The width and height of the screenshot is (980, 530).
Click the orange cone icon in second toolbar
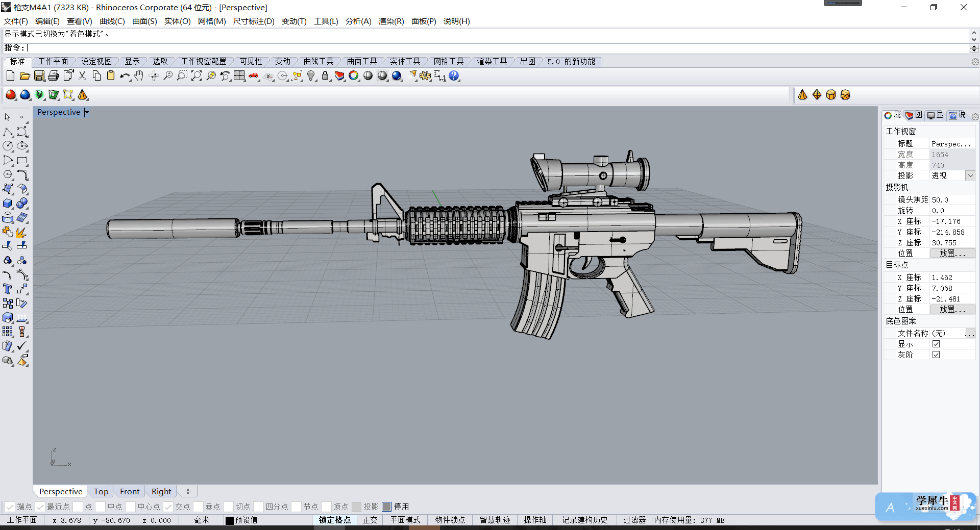tap(83, 95)
